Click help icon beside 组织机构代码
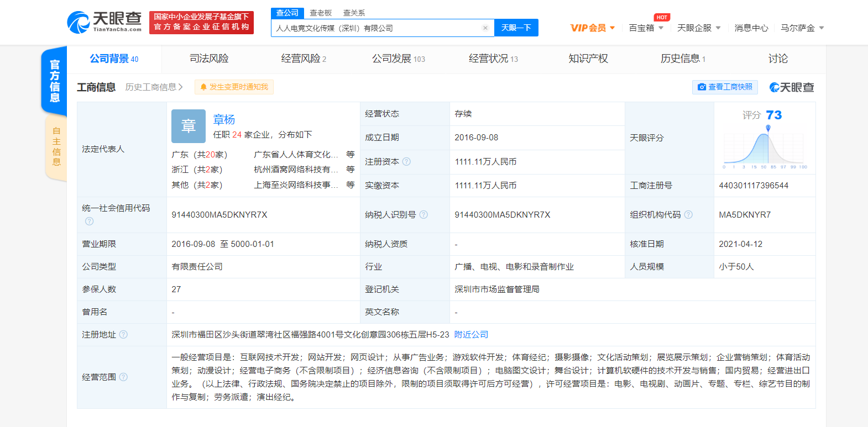Screen dimensions: 868x427 (688, 215)
